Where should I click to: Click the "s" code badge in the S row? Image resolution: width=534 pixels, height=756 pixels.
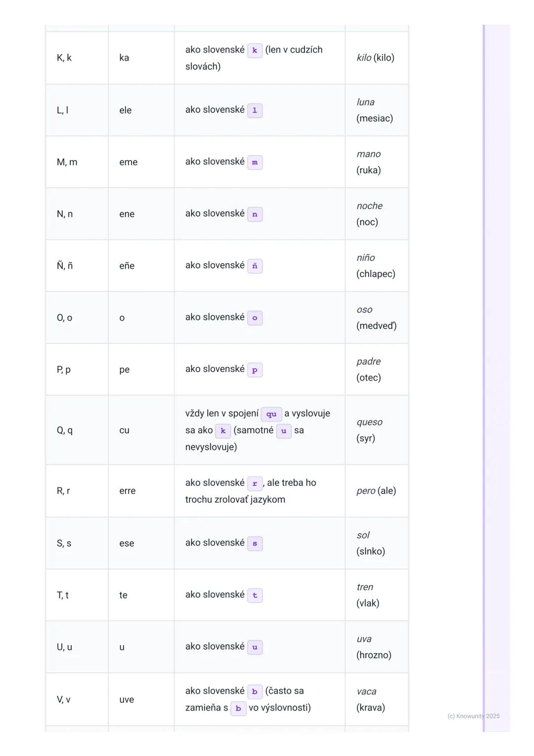click(255, 543)
